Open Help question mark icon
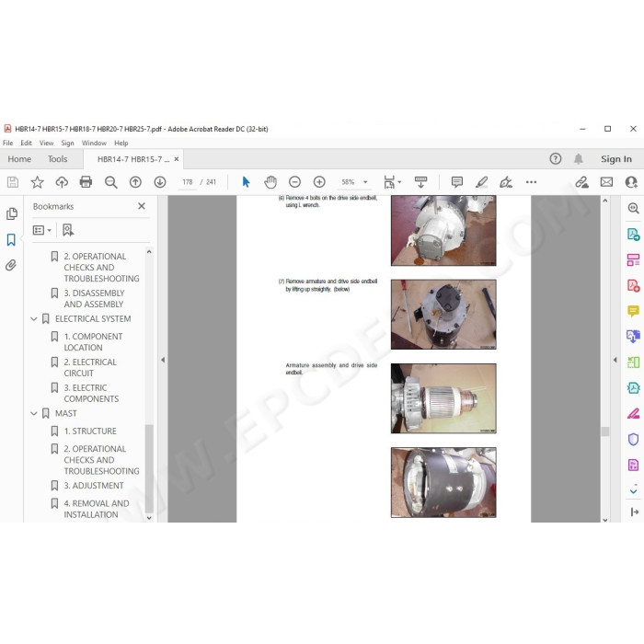 click(x=556, y=159)
